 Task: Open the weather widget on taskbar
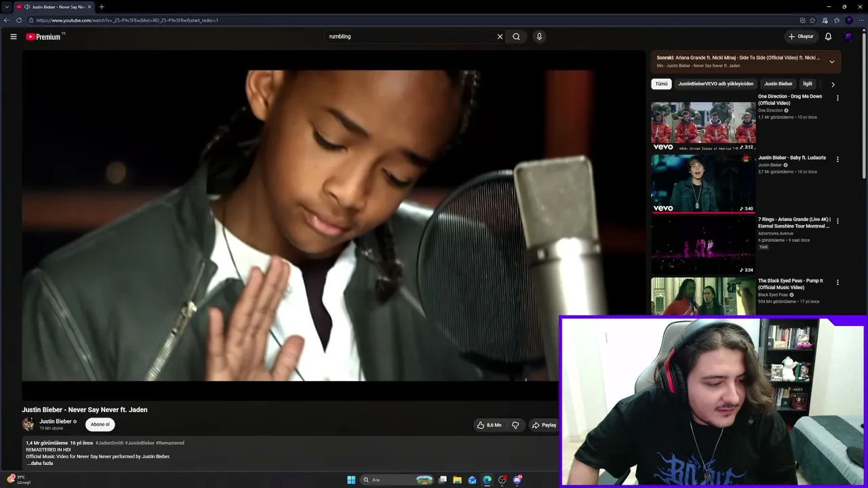click(19, 480)
